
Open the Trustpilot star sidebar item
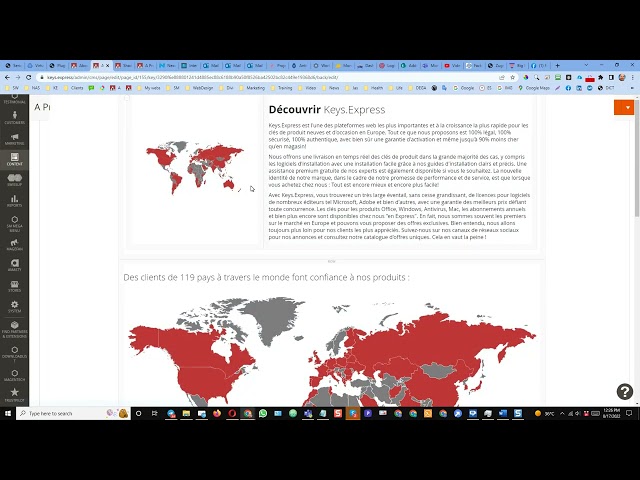(x=14, y=395)
